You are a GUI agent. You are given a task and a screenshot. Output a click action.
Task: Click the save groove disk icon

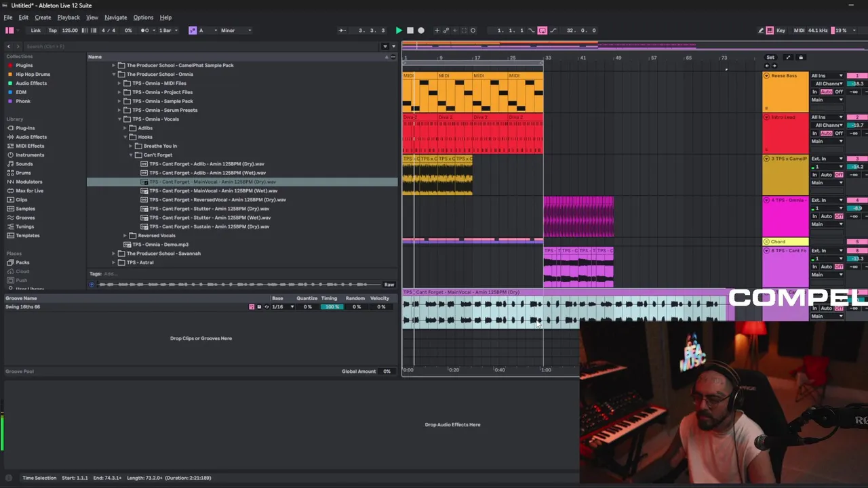tap(259, 307)
